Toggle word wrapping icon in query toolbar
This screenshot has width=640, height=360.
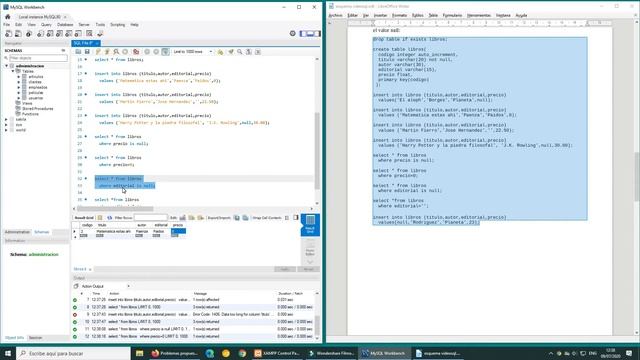tap(258, 52)
